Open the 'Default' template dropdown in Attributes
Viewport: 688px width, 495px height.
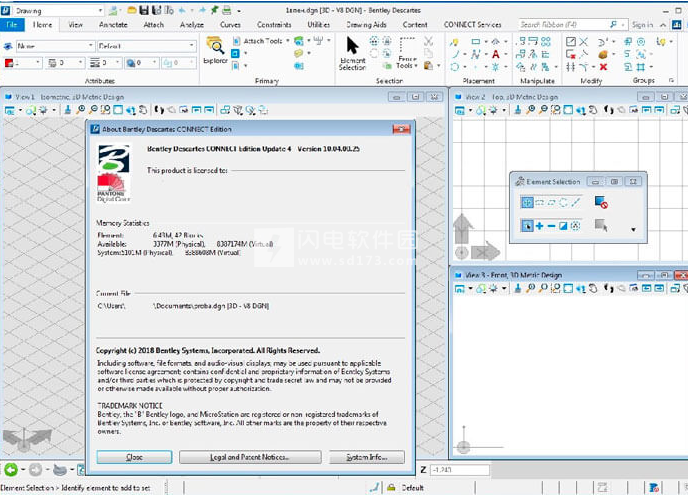tap(191, 45)
